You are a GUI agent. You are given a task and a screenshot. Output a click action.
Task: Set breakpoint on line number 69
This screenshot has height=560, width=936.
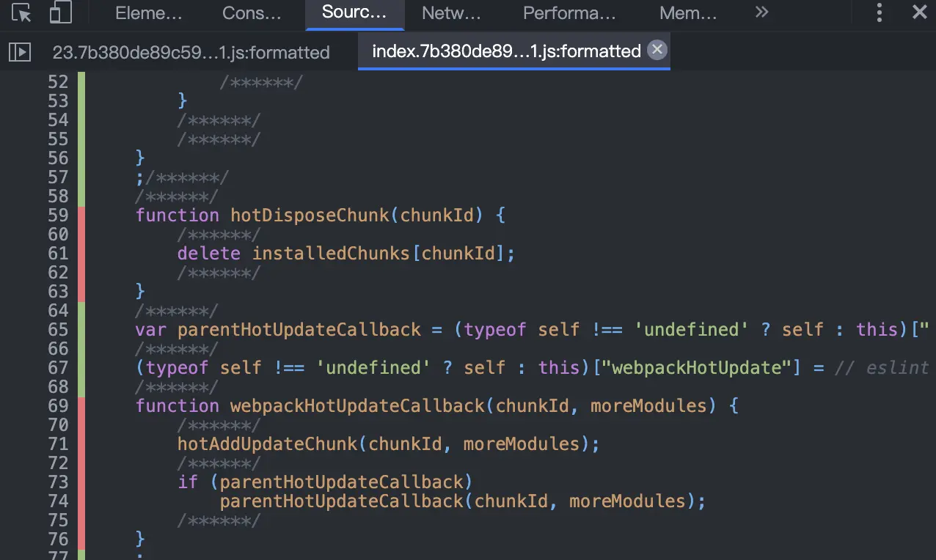pyautogui.click(x=58, y=406)
